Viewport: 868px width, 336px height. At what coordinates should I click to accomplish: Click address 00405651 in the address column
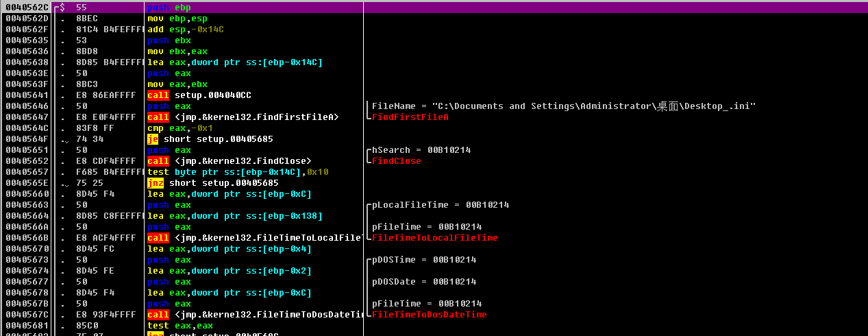(27, 150)
